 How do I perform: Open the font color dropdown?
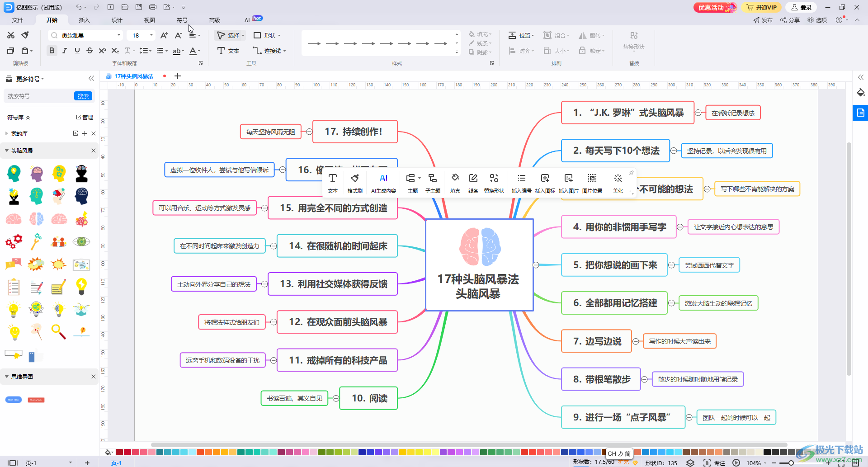(x=199, y=51)
